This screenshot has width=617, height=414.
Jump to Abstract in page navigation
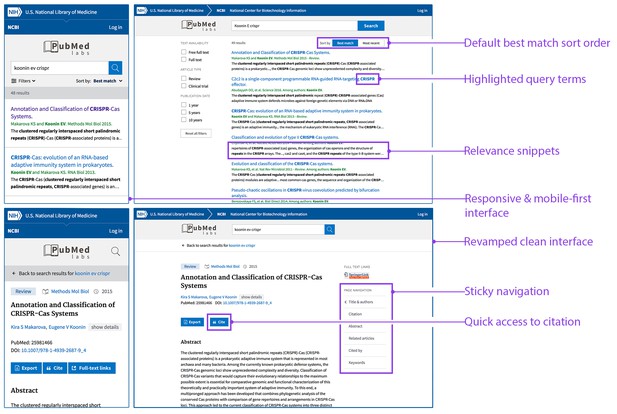(355, 326)
